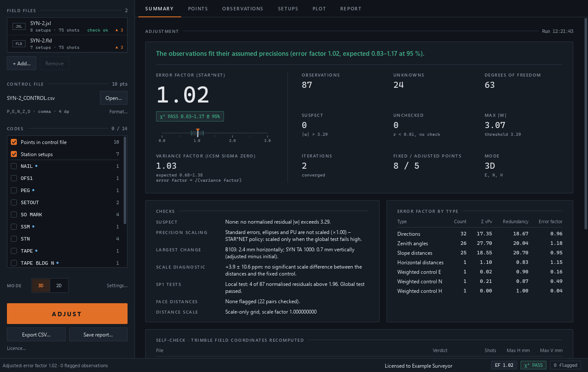
Task: Click the Σ vPv column header
Action: 486,221
